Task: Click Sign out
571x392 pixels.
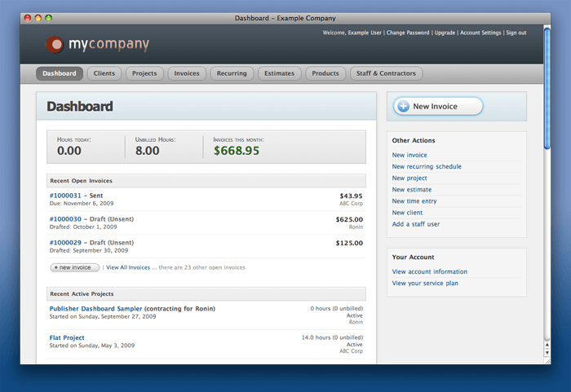Action: coord(516,33)
